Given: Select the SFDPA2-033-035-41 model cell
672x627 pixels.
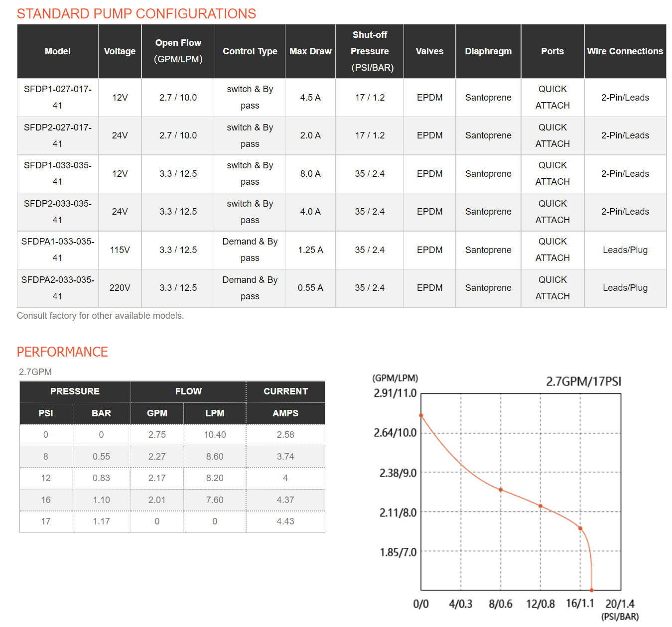Looking at the screenshot, I should 58,288.
